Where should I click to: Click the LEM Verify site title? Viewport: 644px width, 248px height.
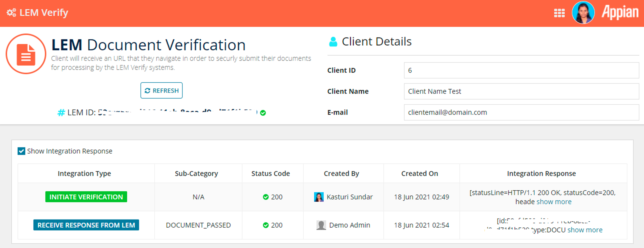tap(44, 13)
